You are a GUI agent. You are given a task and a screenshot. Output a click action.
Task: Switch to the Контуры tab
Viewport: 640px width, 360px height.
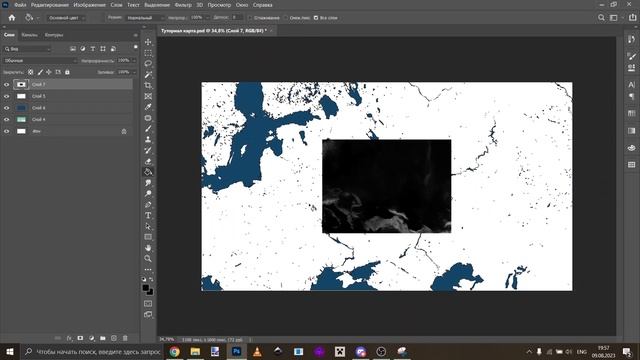[x=54, y=35]
